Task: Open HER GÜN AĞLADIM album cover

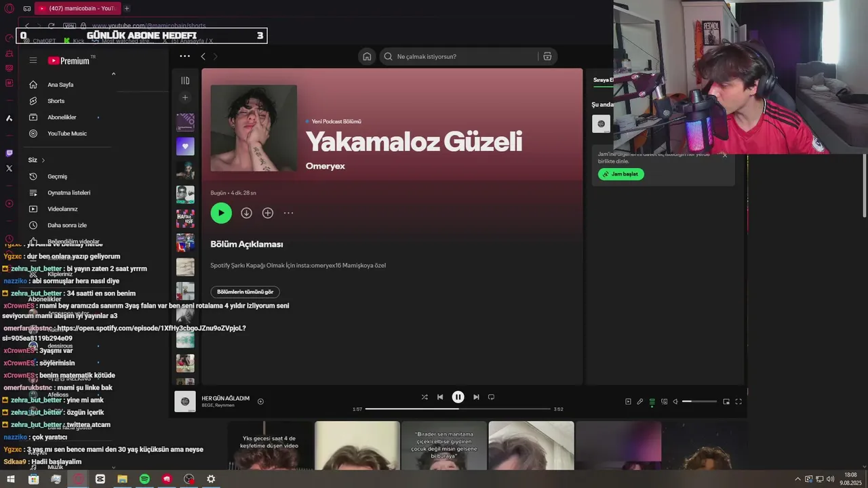Action: [x=185, y=401]
